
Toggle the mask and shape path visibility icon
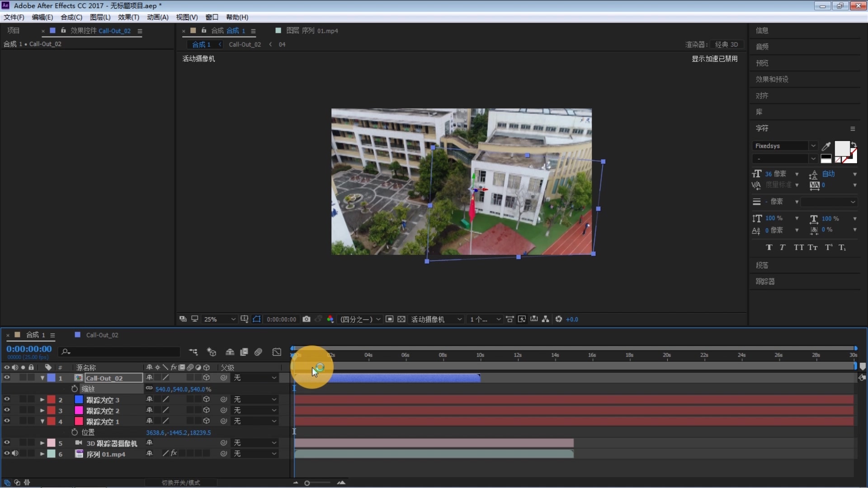(257, 319)
